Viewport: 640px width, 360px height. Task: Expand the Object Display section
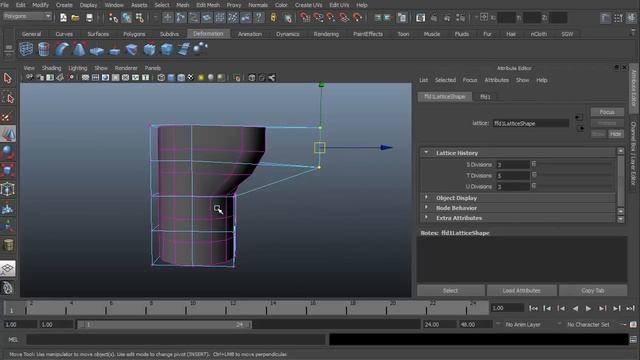(x=427, y=198)
